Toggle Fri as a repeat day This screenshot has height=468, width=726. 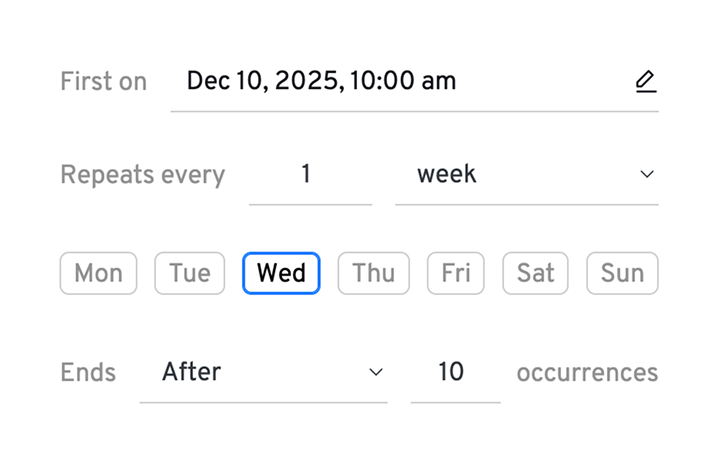pyautogui.click(x=455, y=273)
